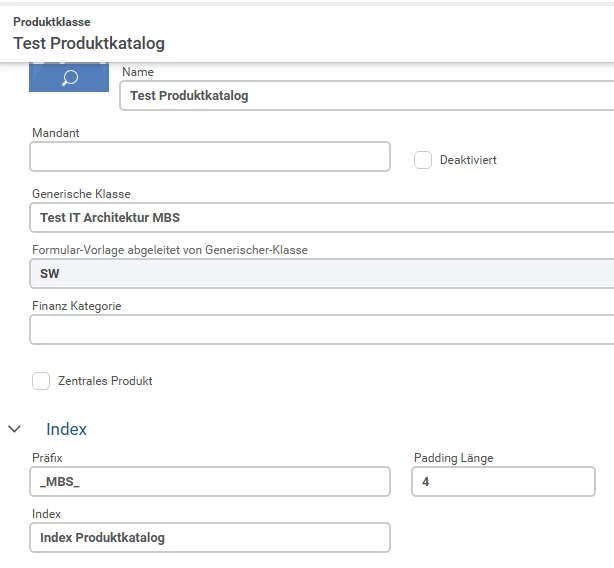Screen dimensions: 614x568
Task: Select the Formular-Vorlage field showing SW
Action: tap(322, 273)
